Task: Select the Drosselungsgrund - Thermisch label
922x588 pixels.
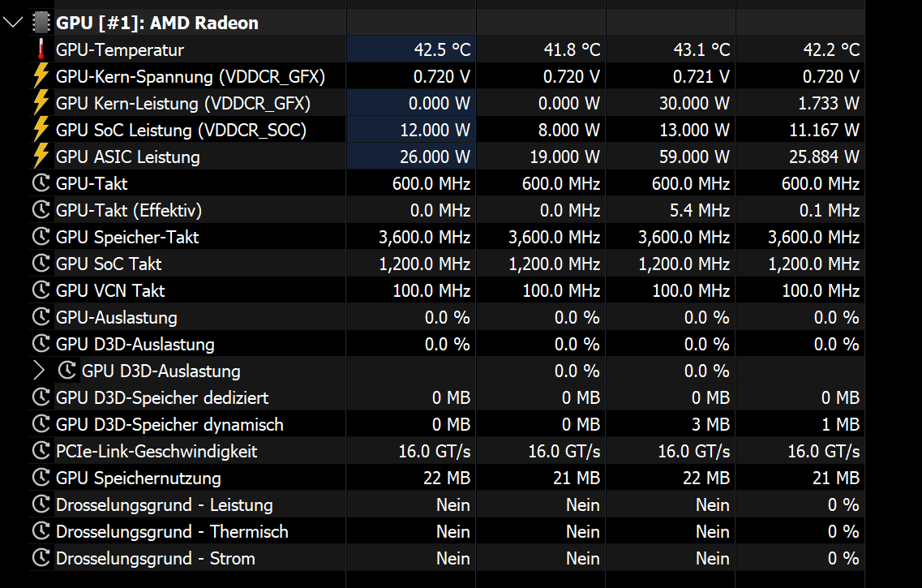Action: click(172, 531)
